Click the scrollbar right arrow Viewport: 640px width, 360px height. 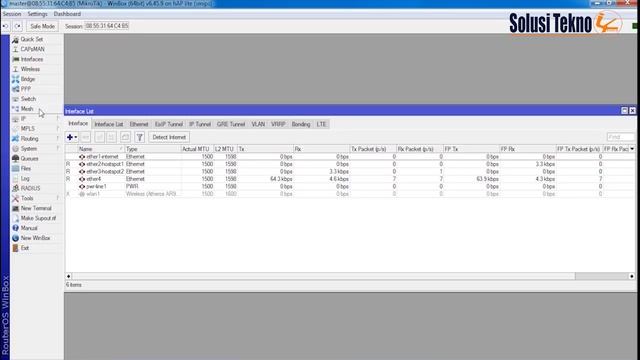coord(632,276)
